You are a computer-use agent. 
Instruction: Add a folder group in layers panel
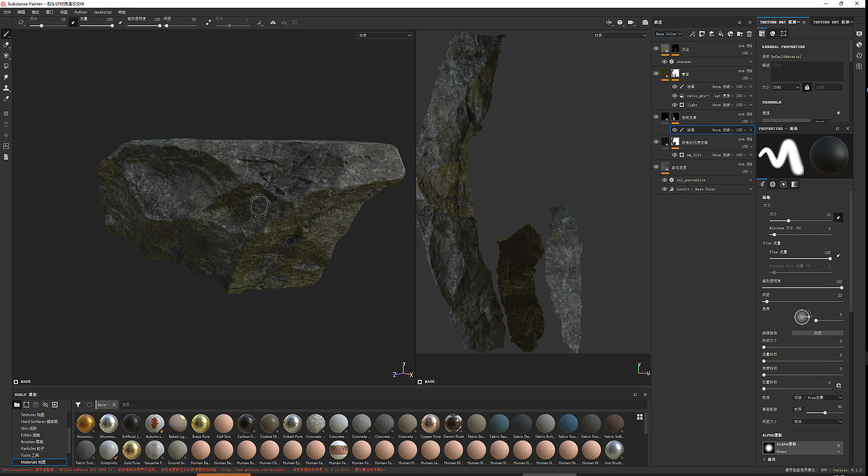pyautogui.click(x=740, y=34)
